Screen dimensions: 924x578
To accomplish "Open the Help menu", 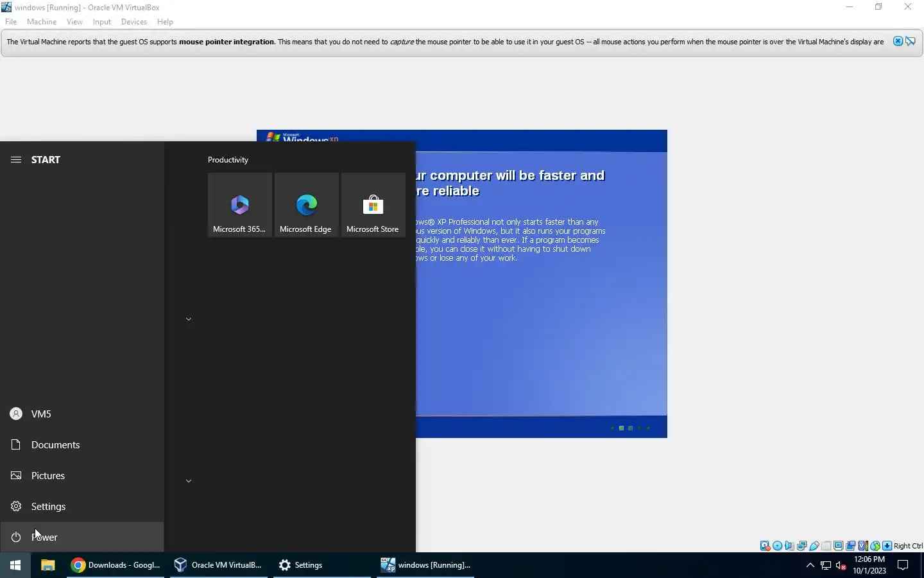I will (x=165, y=22).
